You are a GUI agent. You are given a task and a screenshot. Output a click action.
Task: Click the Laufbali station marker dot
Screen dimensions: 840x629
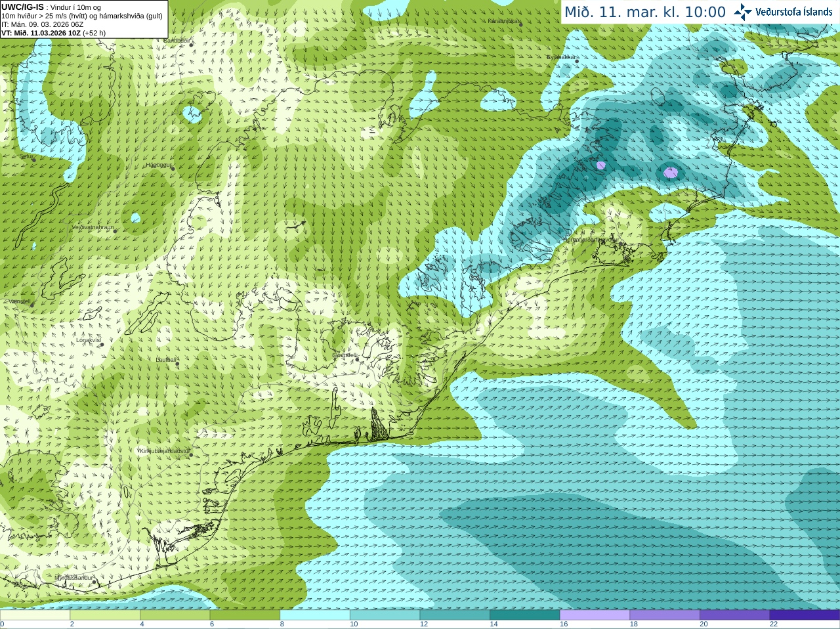(x=177, y=362)
